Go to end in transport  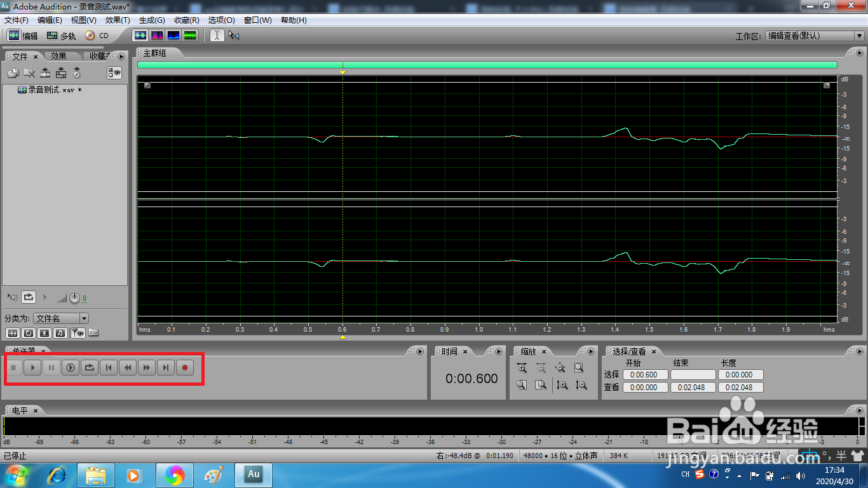(x=166, y=367)
